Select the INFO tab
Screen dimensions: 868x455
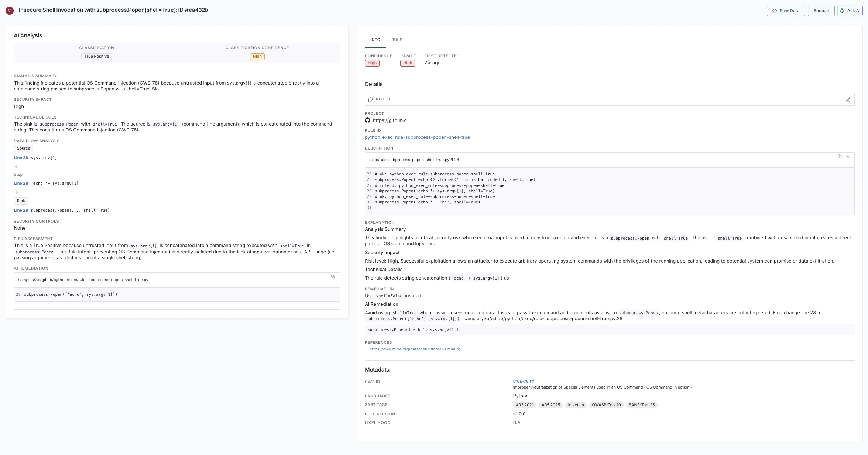375,40
